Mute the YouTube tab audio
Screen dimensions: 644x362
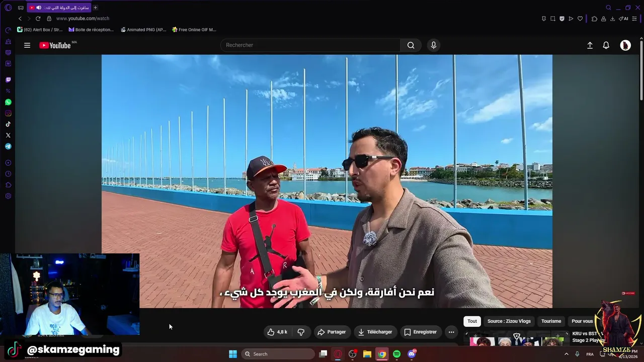coord(39,8)
